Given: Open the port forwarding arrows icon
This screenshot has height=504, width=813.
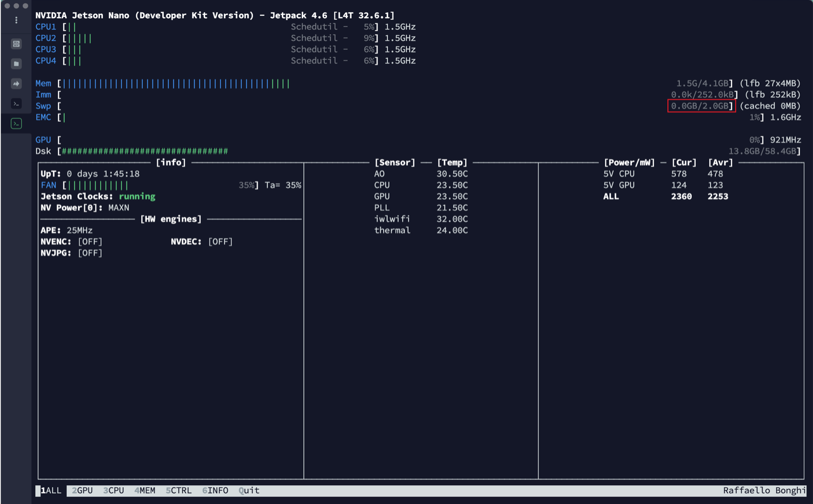Looking at the screenshot, I should pyautogui.click(x=16, y=83).
